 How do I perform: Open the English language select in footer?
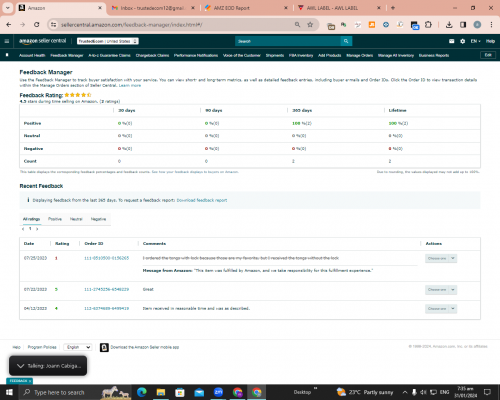(78, 347)
